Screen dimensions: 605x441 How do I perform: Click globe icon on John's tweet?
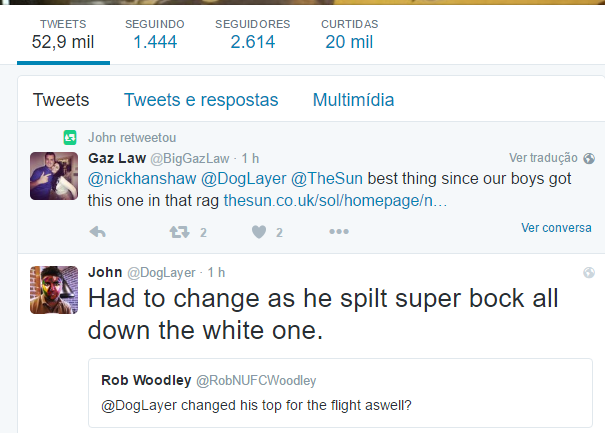click(x=589, y=272)
